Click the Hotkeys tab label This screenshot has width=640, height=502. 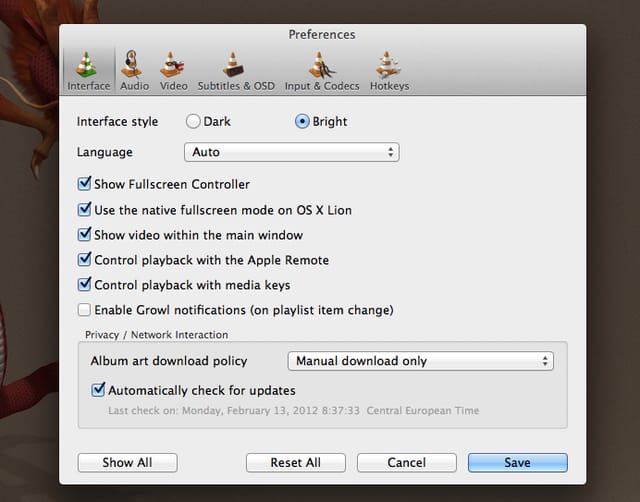pyautogui.click(x=389, y=86)
